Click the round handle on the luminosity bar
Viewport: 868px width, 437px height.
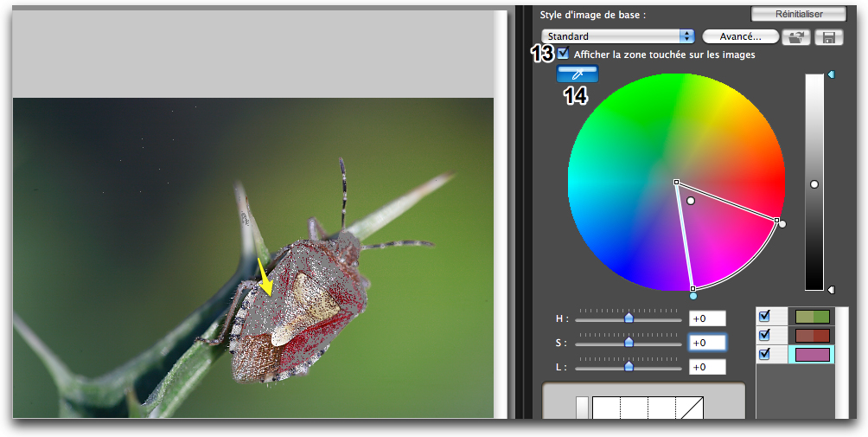(814, 183)
